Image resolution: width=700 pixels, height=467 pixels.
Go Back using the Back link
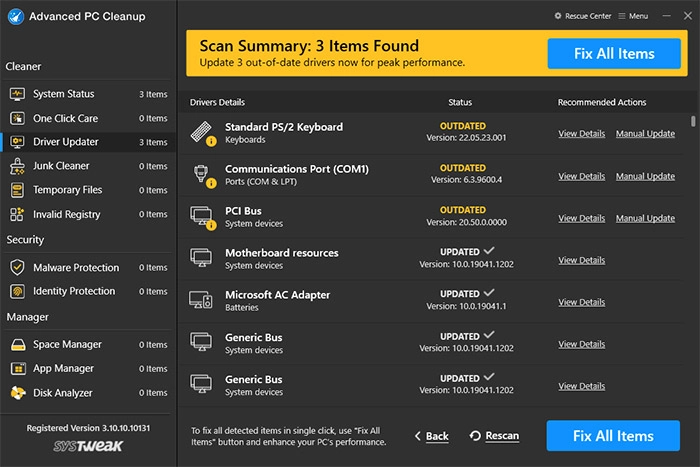pos(437,436)
